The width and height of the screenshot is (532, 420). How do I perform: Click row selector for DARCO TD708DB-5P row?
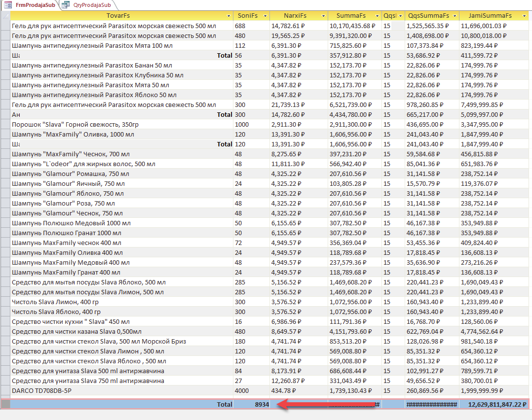pos(5,390)
